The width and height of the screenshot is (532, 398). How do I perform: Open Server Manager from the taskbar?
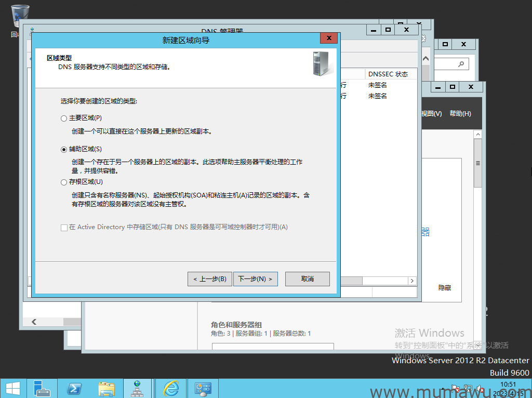pos(42,388)
